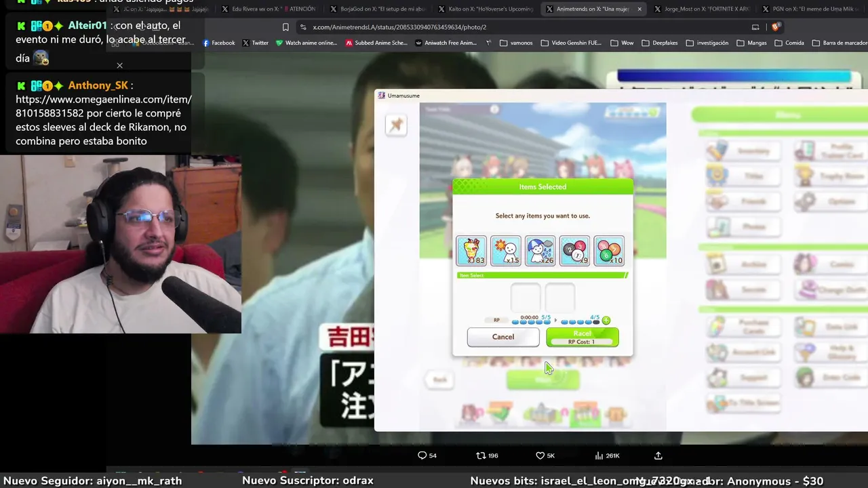Select the parfait item with x183

pyautogui.click(x=471, y=251)
